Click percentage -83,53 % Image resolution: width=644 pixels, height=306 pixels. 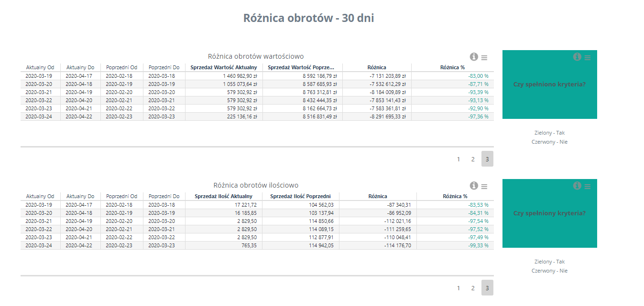(478, 205)
